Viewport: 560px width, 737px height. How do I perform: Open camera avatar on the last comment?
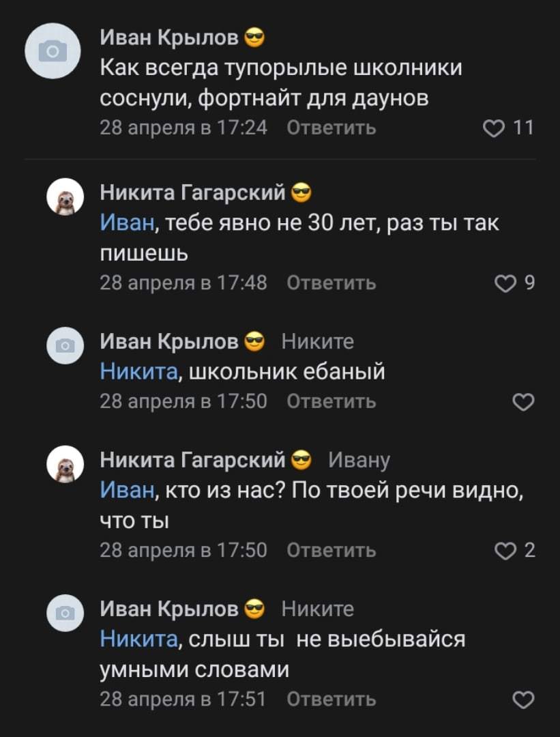tap(65, 613)
